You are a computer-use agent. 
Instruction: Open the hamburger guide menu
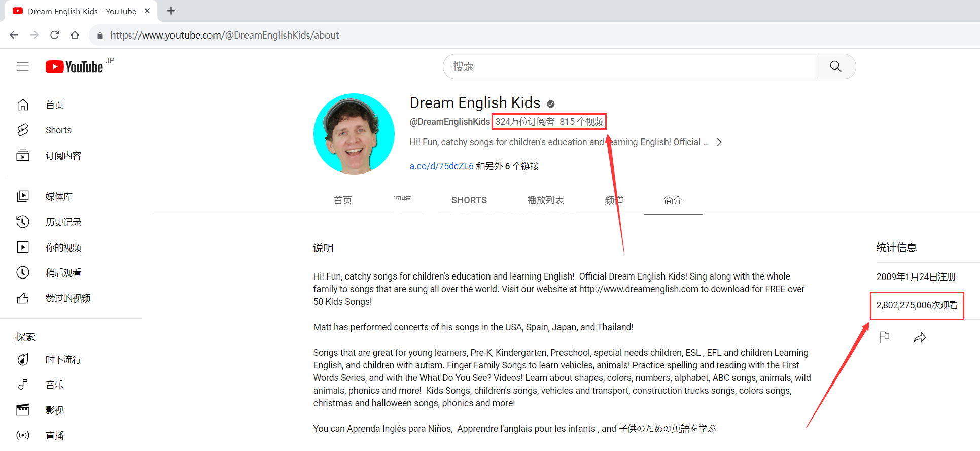tap(23, 66)
